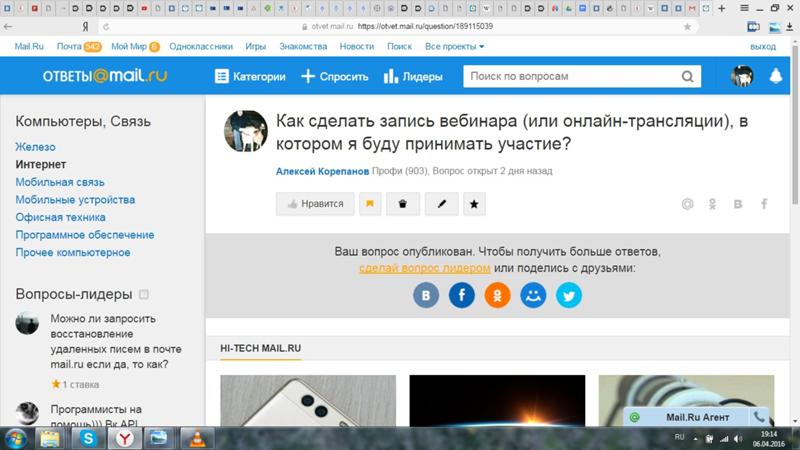Click the trash delete icon under question
800x450 pixels.
[x=403, y=204]
